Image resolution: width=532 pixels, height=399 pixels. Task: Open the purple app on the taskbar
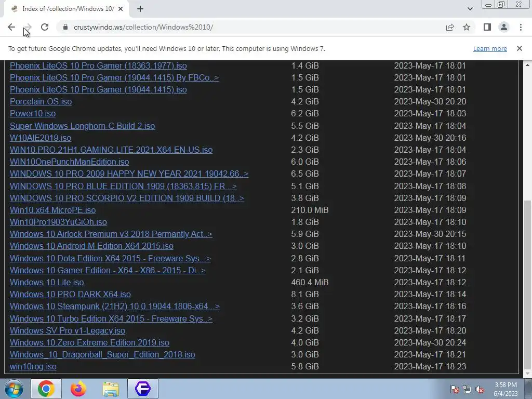[143, 389]
